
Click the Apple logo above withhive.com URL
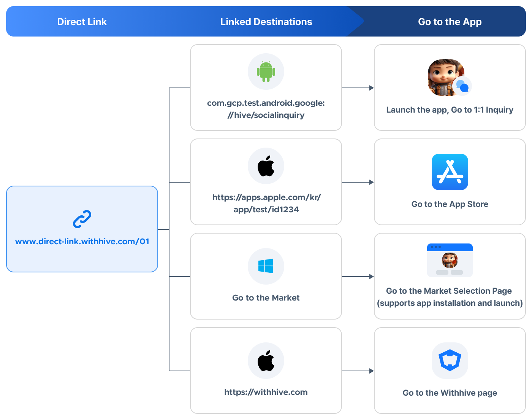click(x=266, y=361)
